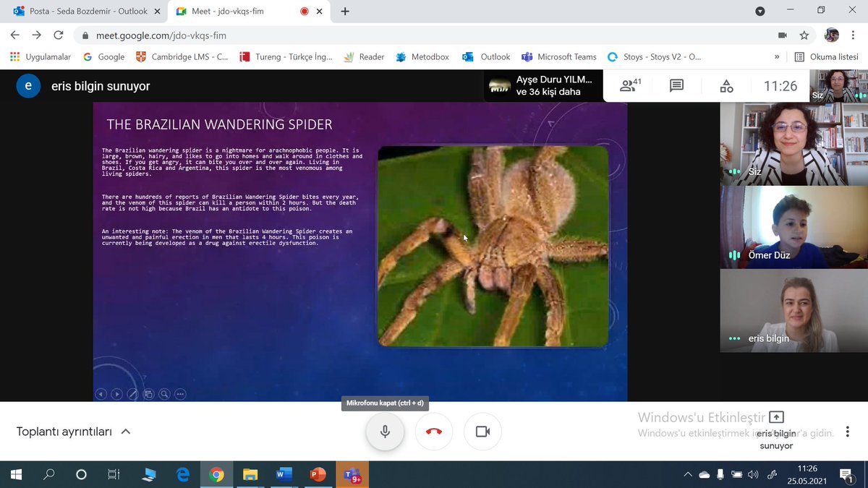868x488 pixels.
Task: Open more options in the slideshow toolbar
Action: (x=179, y=394)
